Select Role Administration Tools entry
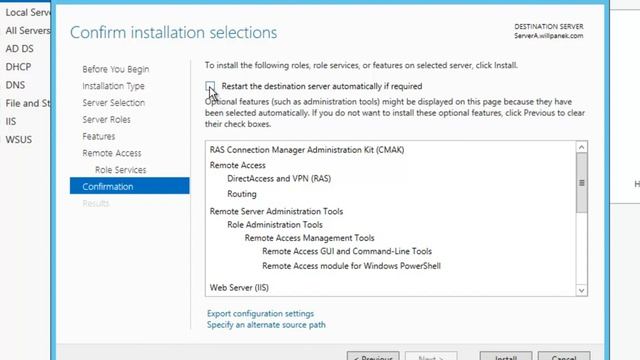 click(275, 225)
